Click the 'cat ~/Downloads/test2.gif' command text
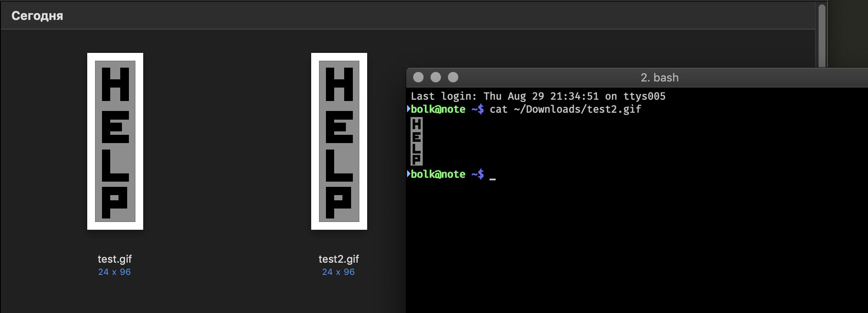 (x=566, y=109)
